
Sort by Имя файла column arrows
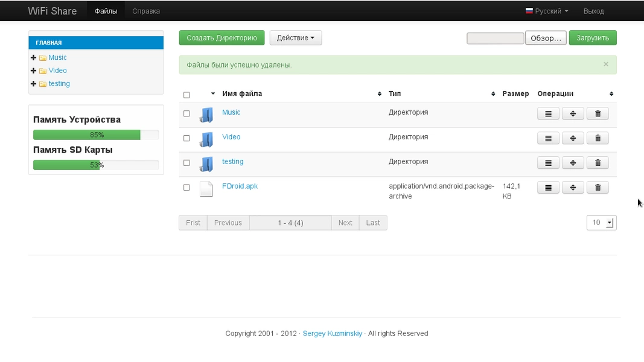380,94
